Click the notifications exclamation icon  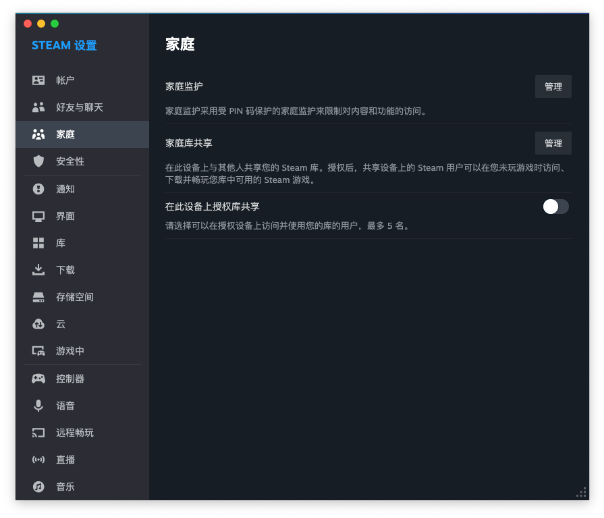(x=38, y=189)
